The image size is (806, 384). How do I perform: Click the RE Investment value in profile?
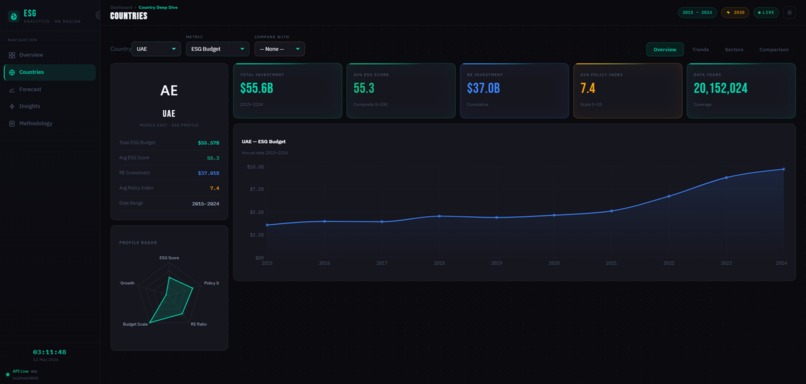[208, 173]
